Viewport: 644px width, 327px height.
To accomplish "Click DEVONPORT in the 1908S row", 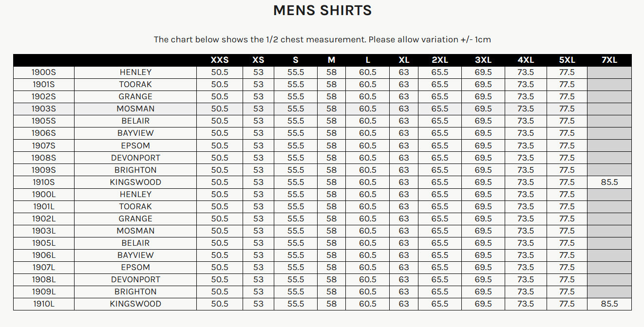I will click(135, 158).
